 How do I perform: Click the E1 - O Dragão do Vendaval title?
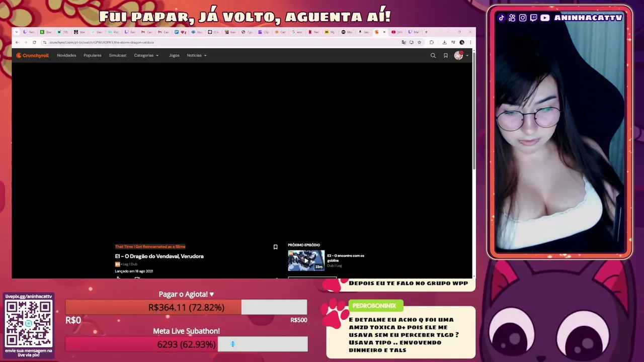[x=159, y=256]
